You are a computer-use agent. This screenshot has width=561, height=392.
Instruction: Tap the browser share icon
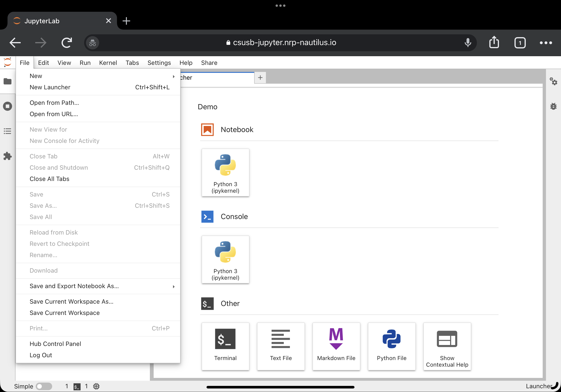pos(494,42)
